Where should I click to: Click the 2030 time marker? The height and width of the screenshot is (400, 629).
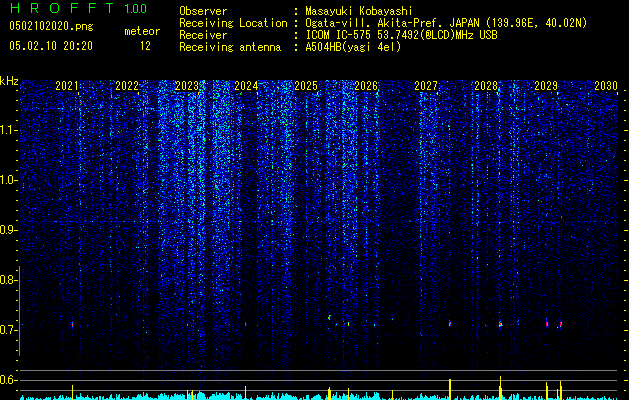pos(606,86)
